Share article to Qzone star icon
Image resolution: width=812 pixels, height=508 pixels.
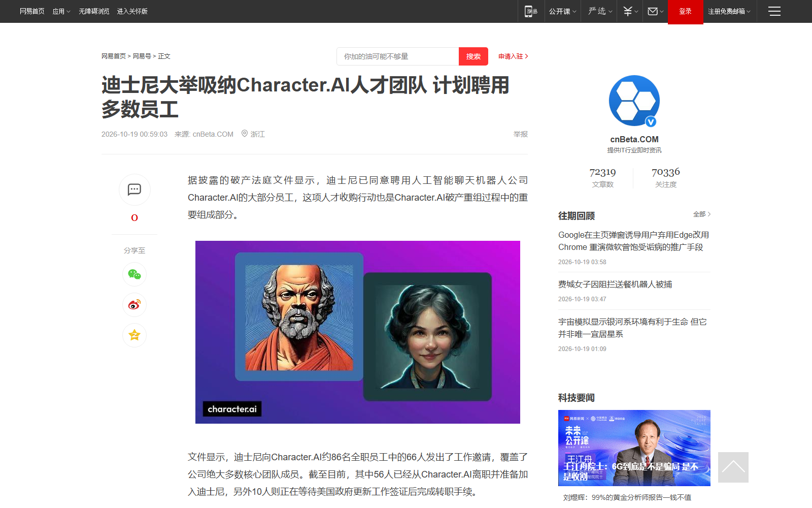tap(134, 335)
